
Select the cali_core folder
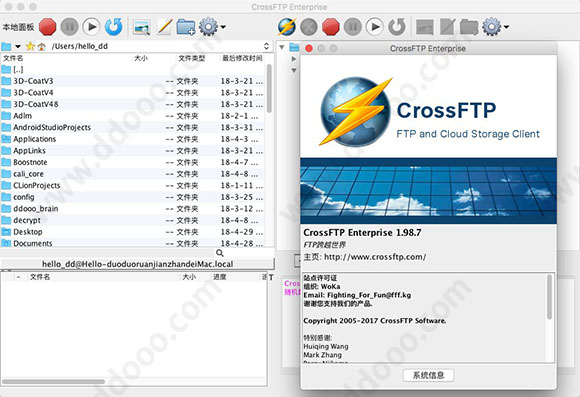click(132, 174)
